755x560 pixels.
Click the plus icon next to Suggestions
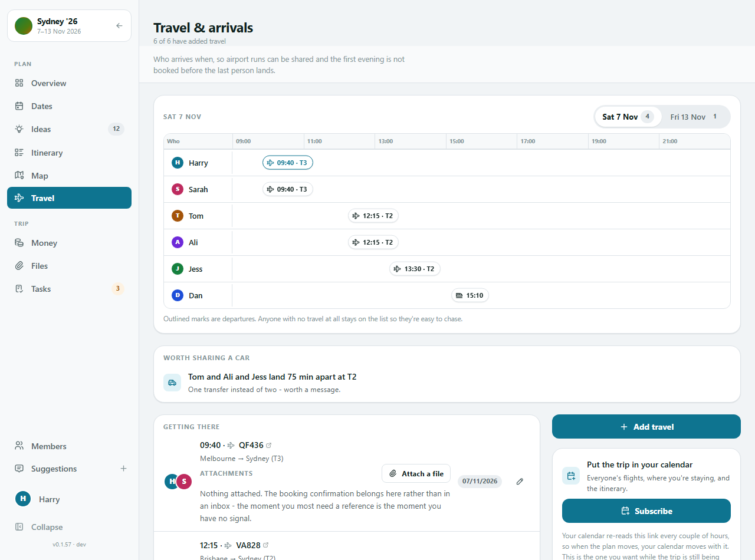click(x=124, y=469)
